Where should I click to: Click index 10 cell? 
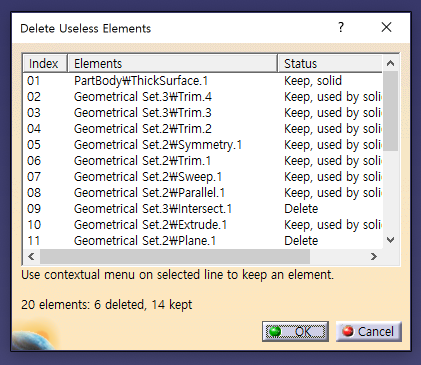tap(34, 225)
